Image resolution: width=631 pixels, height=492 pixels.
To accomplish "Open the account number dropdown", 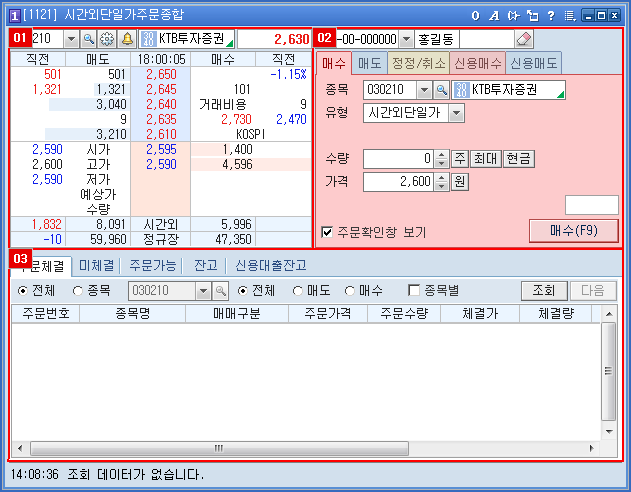I will tap(405, 39).
